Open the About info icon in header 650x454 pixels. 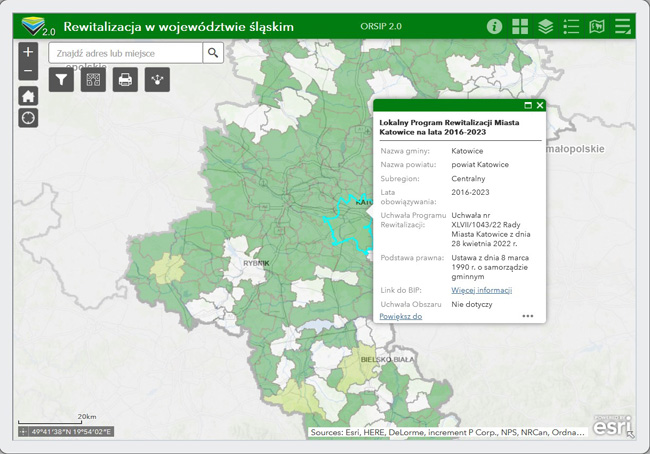(x=494, y=27)
